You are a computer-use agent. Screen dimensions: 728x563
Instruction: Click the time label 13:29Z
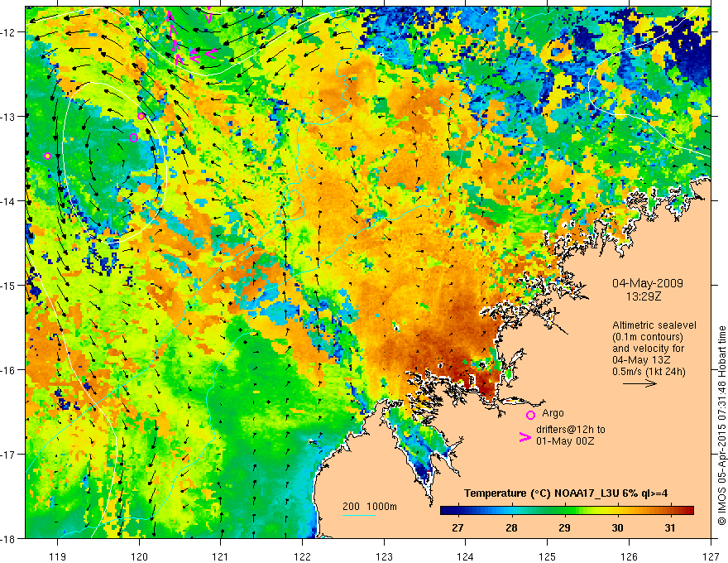click(x=644, y=296)
